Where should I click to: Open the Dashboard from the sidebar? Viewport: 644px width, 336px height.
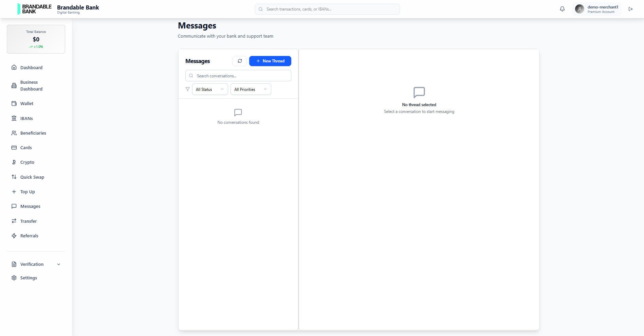[x=31, y=67]
